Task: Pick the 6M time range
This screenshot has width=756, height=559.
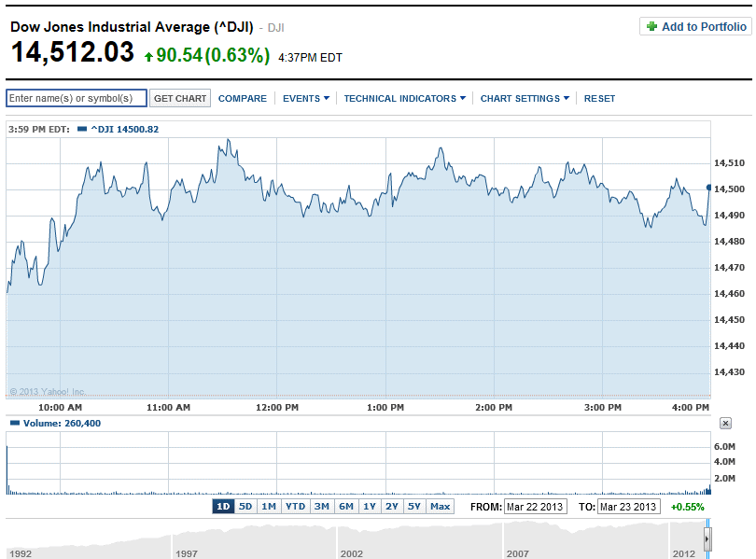Action: [346, 507]
